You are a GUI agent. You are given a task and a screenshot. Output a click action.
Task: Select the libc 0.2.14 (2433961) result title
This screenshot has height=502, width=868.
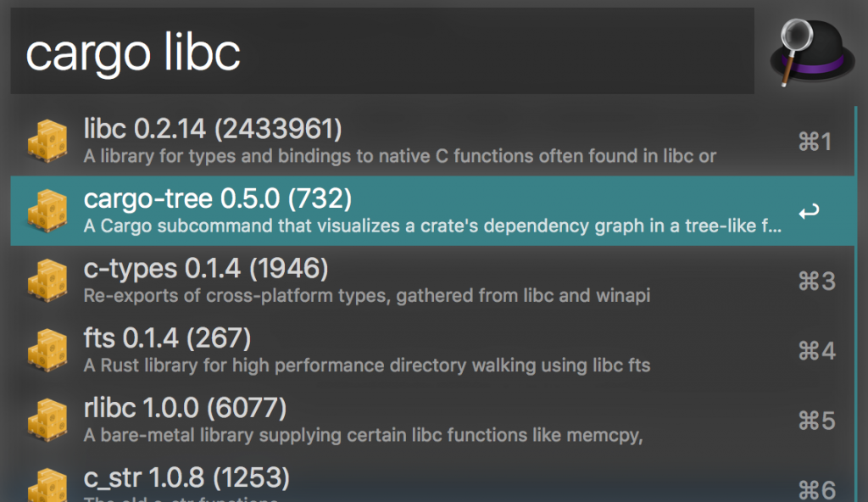coord(213,129)
